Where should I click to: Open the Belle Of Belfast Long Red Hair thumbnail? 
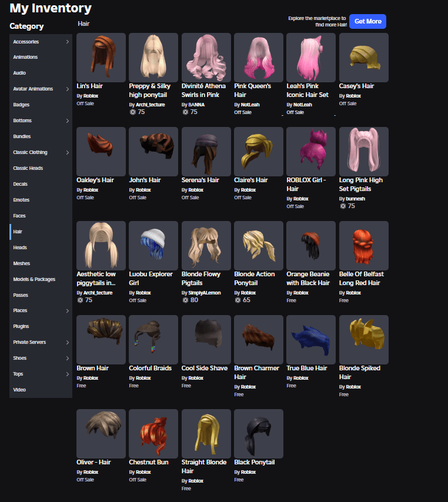click(x=363, y=245)
